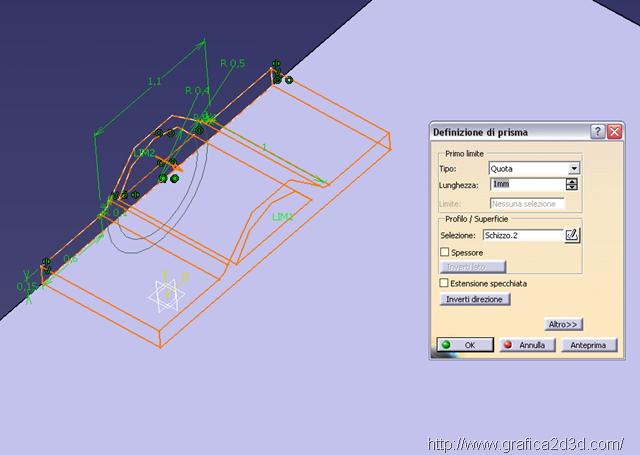Click the Anteprima preview button
Viewport: 640px width, 455px height.
pos(589,345)
